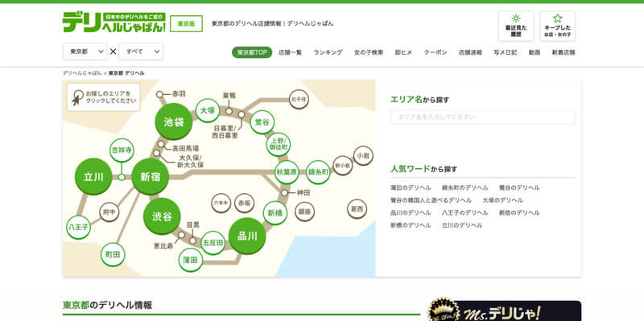Choose the 渋谷 station circle on map
644x321 pixels.
tap(162, 216)
